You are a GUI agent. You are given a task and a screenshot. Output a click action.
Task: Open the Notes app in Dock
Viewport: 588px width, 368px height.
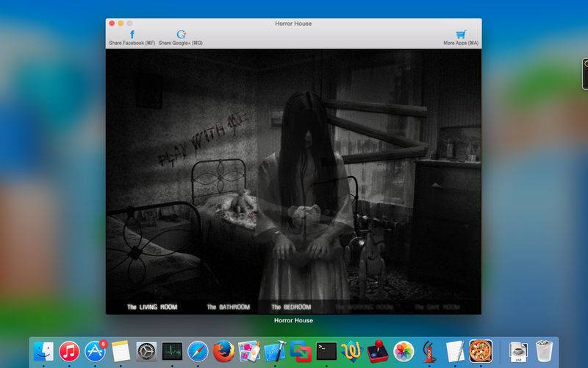[x=121, y=352]
